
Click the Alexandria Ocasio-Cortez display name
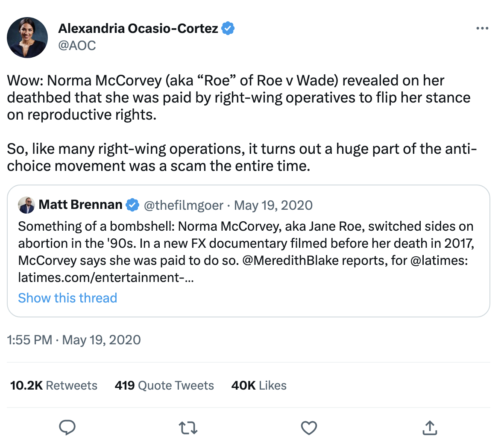tap(138, 29)
